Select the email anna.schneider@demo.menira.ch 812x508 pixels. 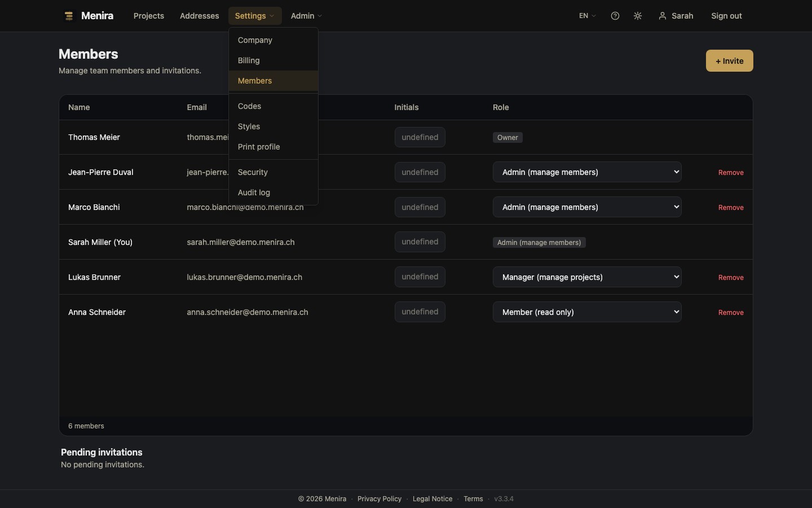(248, 312)
